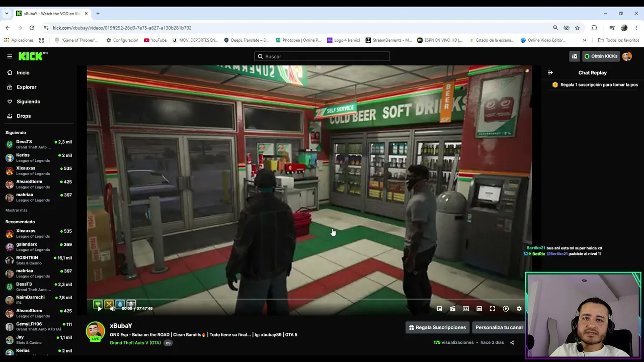The image size is (644, 362).
Task: Expand followed channels with Mostrar más
Action: (x=17, y=210)
